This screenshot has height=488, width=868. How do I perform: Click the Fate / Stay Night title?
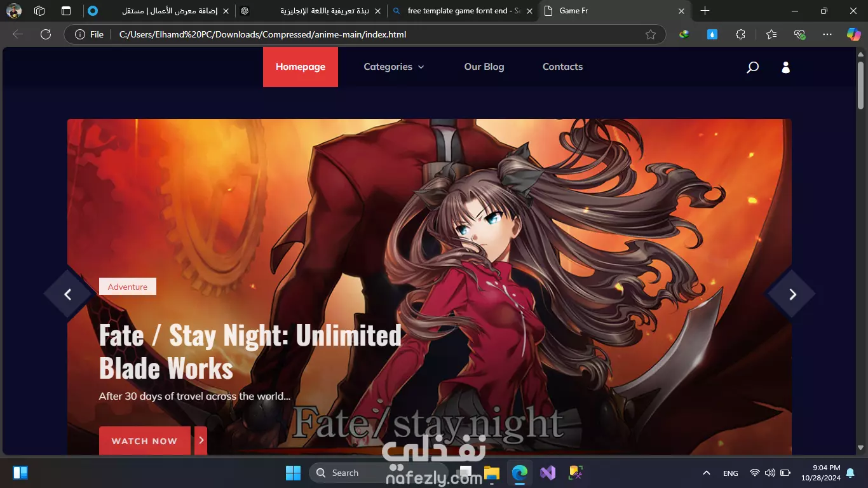(250, 351)
